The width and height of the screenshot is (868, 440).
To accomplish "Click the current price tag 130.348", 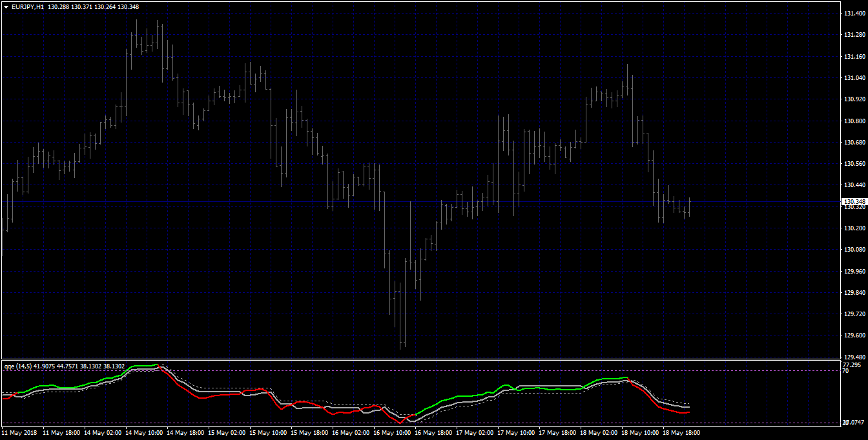I will point(854,201).
